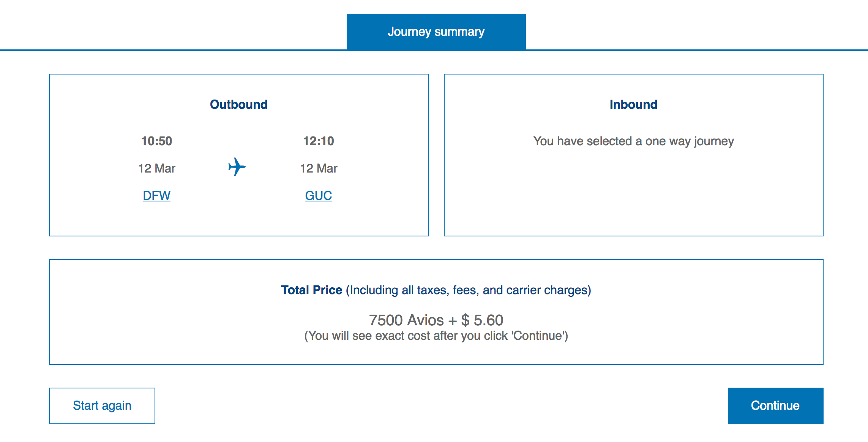This screenshot has width=868, height=442.
Task: Click the Outbound heading
Action: 238,105
